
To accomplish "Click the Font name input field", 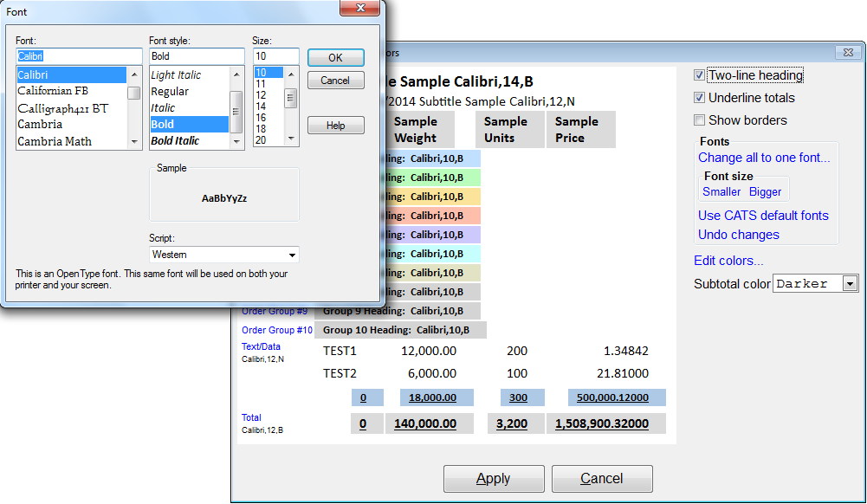I will (79, 56).
